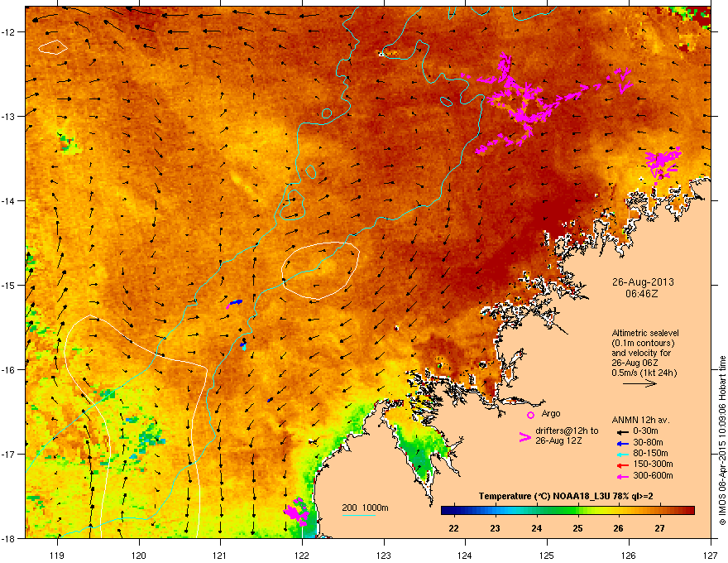Click the temperature color bar
The image size is (728, 563).
tap(568, 511)
